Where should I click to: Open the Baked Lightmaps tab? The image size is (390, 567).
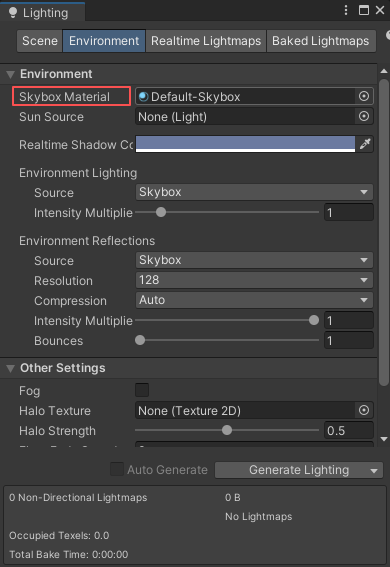coord(321,41)
